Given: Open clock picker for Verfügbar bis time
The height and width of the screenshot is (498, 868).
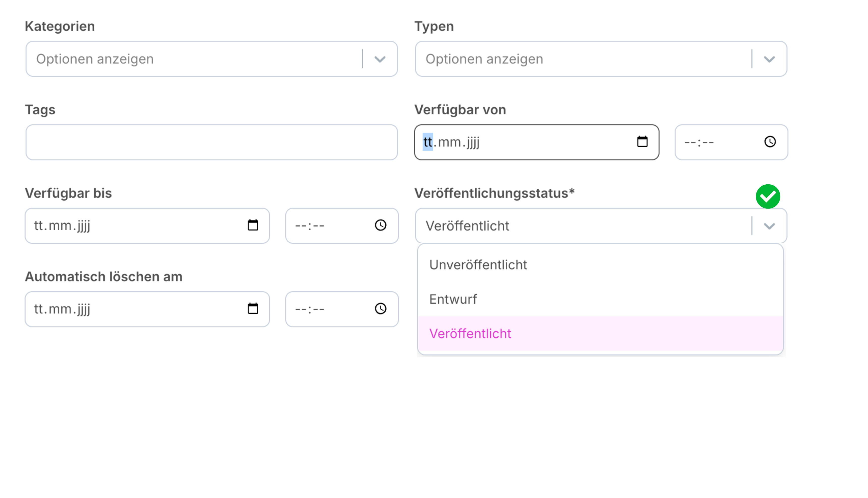Looking at the screenshot, I should point(380,225).
